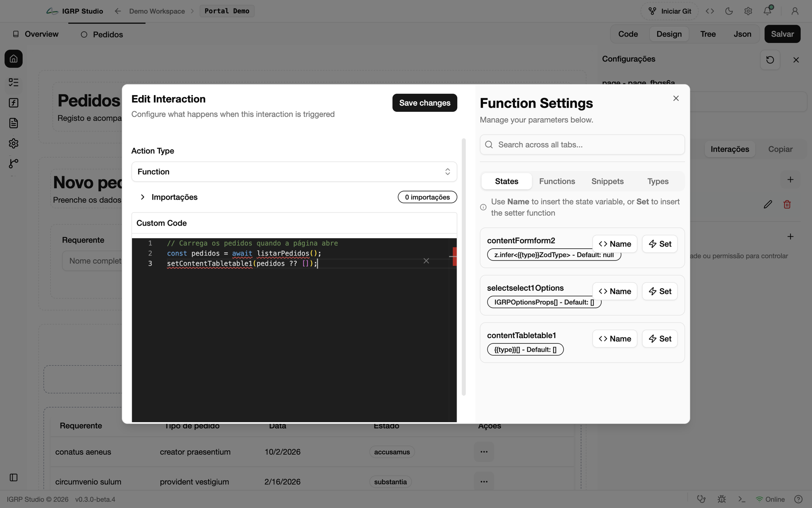Switch to the Functions tab

557,181
